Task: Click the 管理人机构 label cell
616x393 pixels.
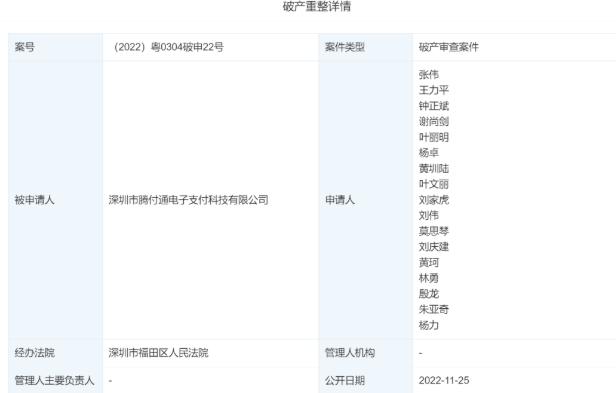Action: tap(366, 353)
